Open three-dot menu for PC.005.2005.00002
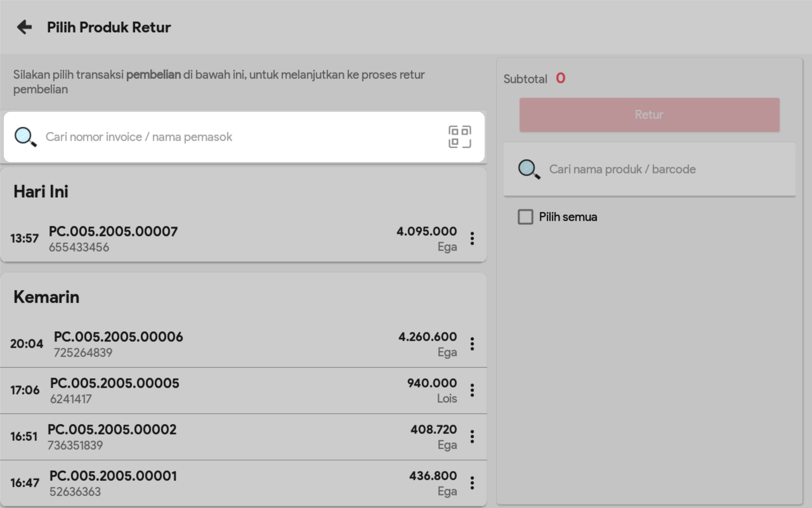Screen dimensions: 812x508 tap(472, 437)
